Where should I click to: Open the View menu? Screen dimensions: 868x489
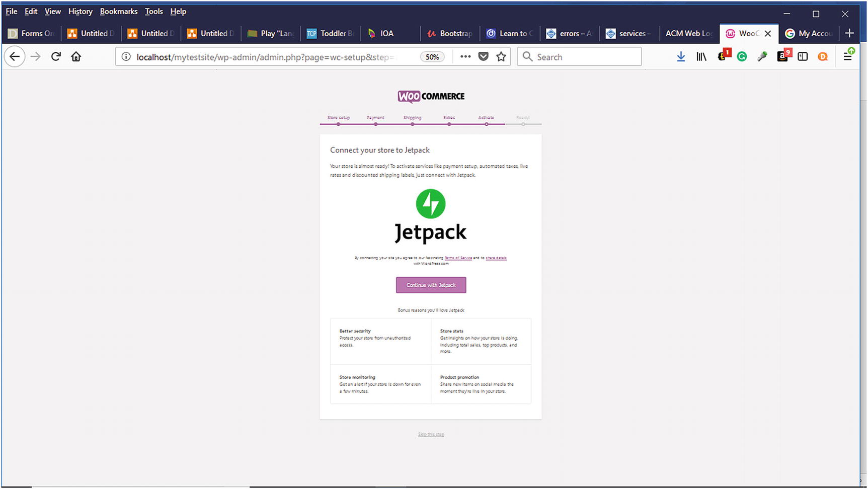pos(53,11)
